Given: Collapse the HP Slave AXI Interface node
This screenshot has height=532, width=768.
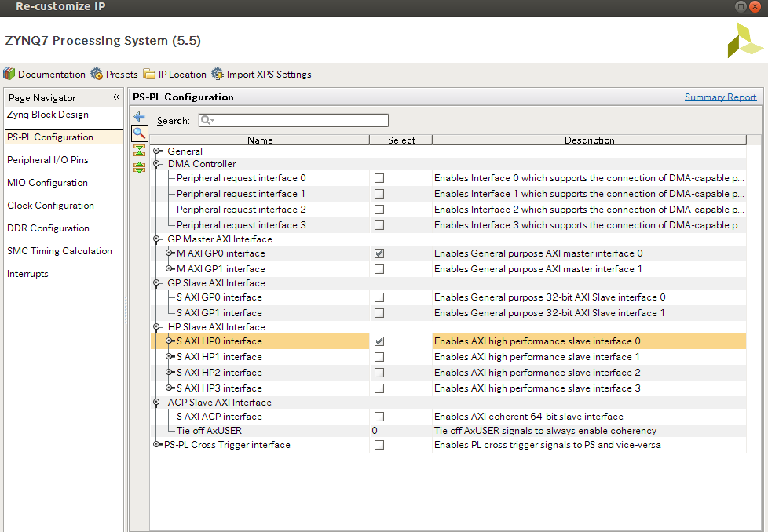Looking at the screenshot, I should pyautogui.click(x=157, y=327).
